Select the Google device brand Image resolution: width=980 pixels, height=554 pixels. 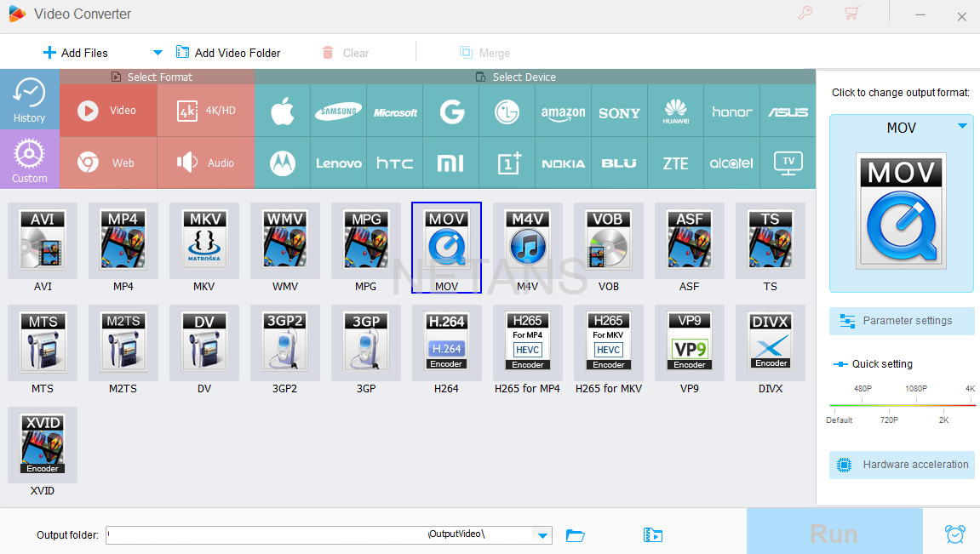pyautogui.click(x=451, y=111)
